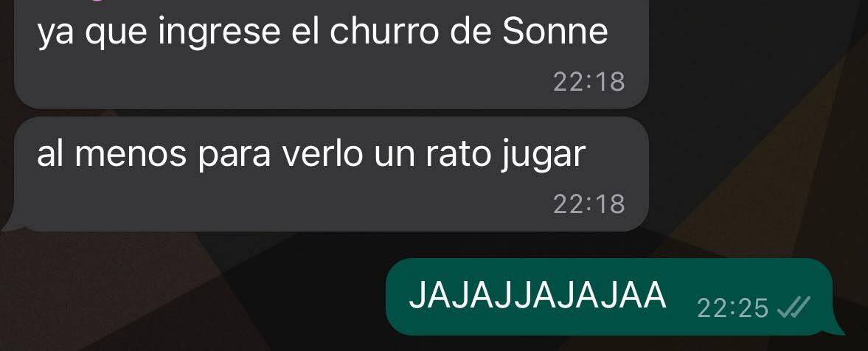Tap the gray received bubble's tail pointer
This screenshot has width=868, height=351.
[13, 223]
